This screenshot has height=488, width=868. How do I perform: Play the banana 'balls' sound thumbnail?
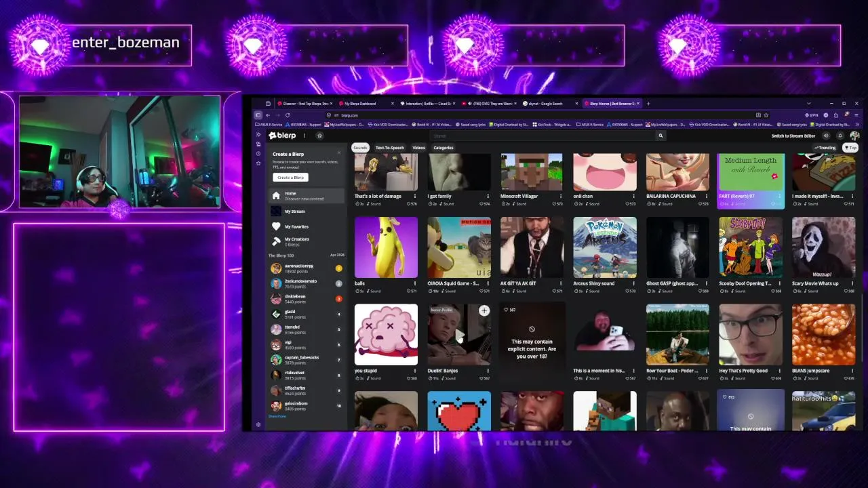386,248
